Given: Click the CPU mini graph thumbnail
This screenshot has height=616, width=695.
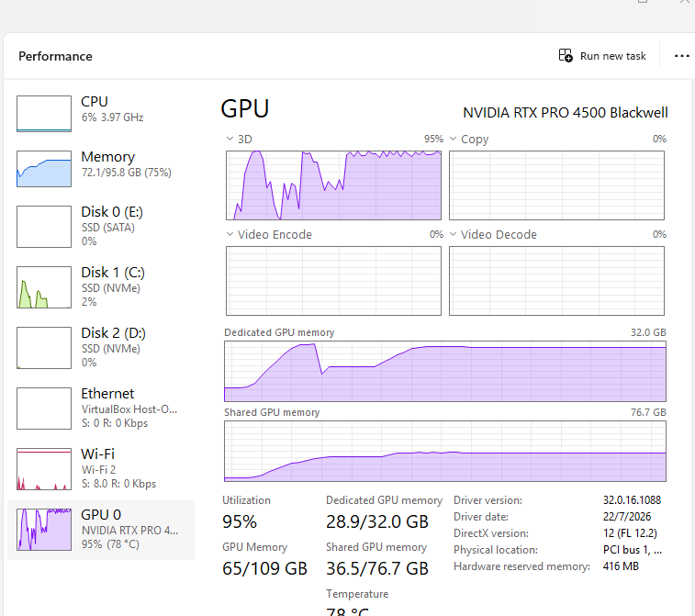Looking at the screenshot, I should [44, 114].
